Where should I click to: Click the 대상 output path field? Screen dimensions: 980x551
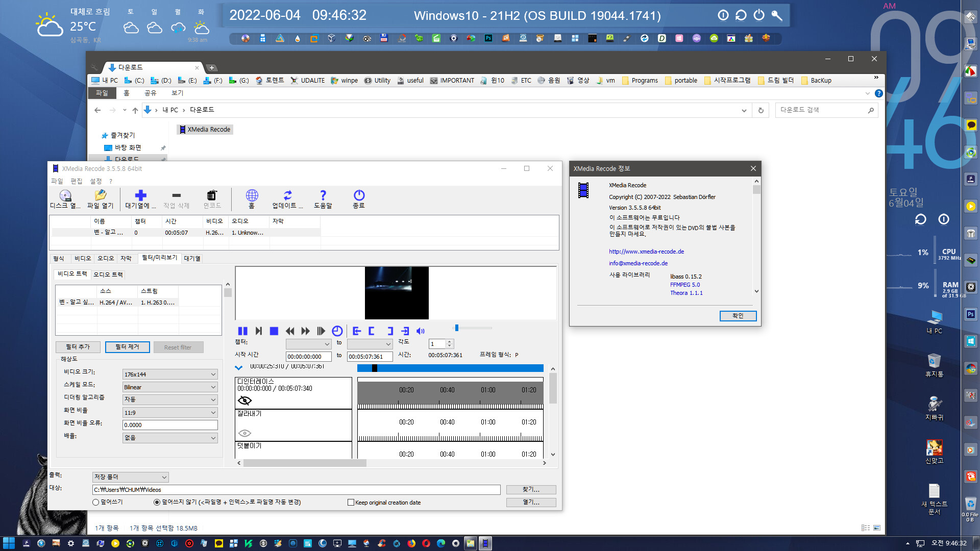click(296, 490)
